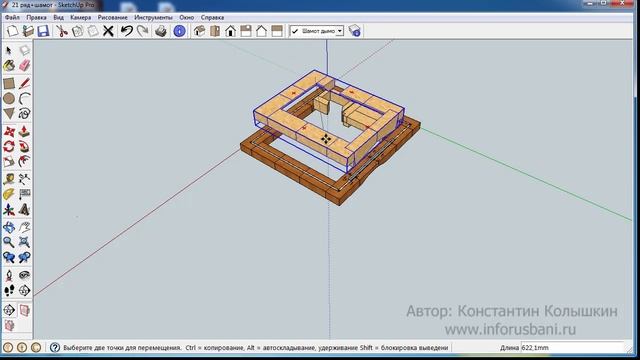Pick the pink Eraser tool

coord(24,65)
